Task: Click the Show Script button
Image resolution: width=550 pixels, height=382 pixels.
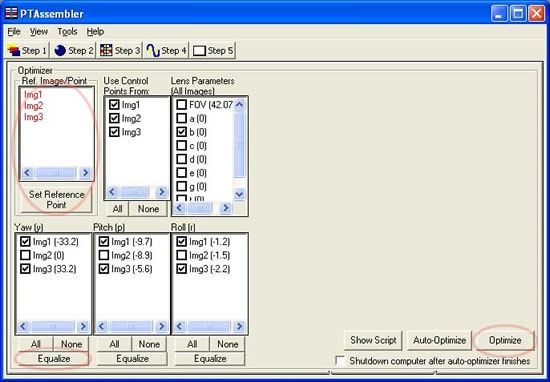Action: coord(373,340)
